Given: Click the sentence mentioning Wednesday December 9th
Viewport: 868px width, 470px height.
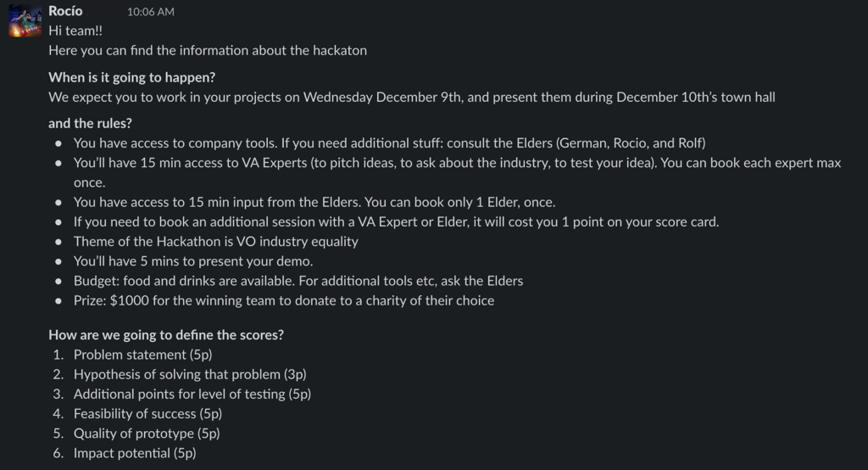Looking at the screenshot, I should tap(411, 97).
